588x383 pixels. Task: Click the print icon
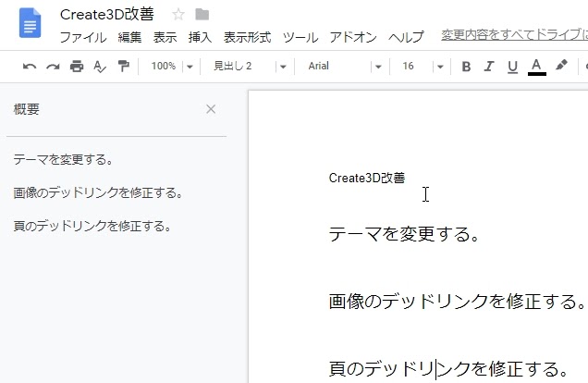77,67
